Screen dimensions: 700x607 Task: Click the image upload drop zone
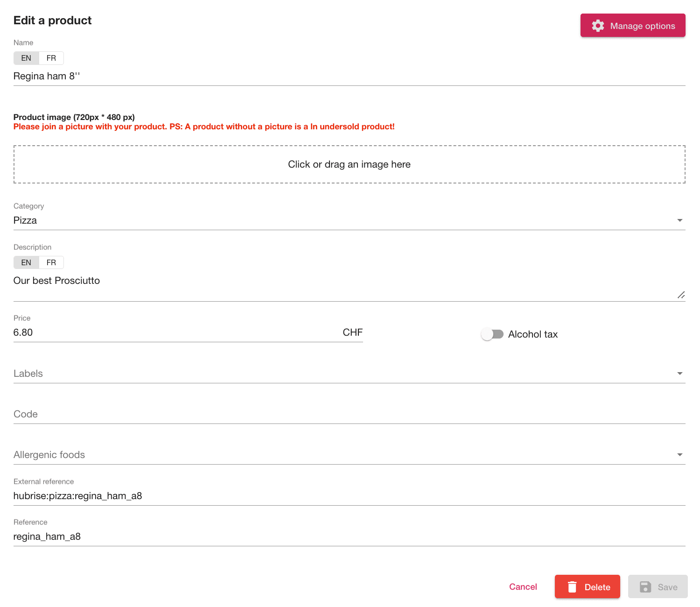tap(349, 164)
